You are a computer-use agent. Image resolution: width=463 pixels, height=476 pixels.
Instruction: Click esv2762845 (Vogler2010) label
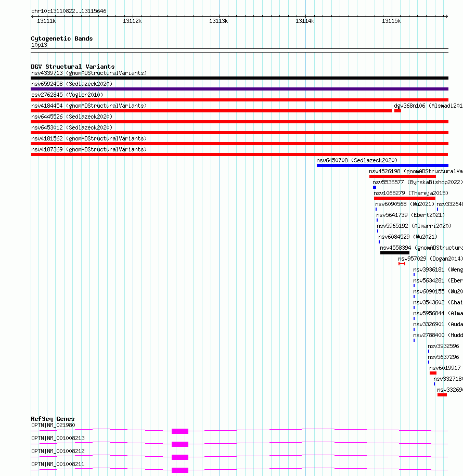tap(67, 95)
